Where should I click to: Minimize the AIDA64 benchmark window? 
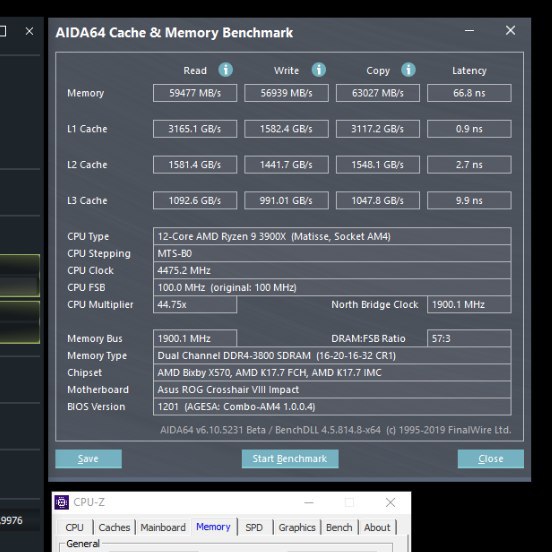pyautogui.click(x=469, y=31)
